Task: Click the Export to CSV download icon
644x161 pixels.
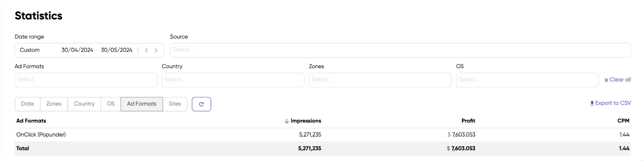Action: [592, 103]
